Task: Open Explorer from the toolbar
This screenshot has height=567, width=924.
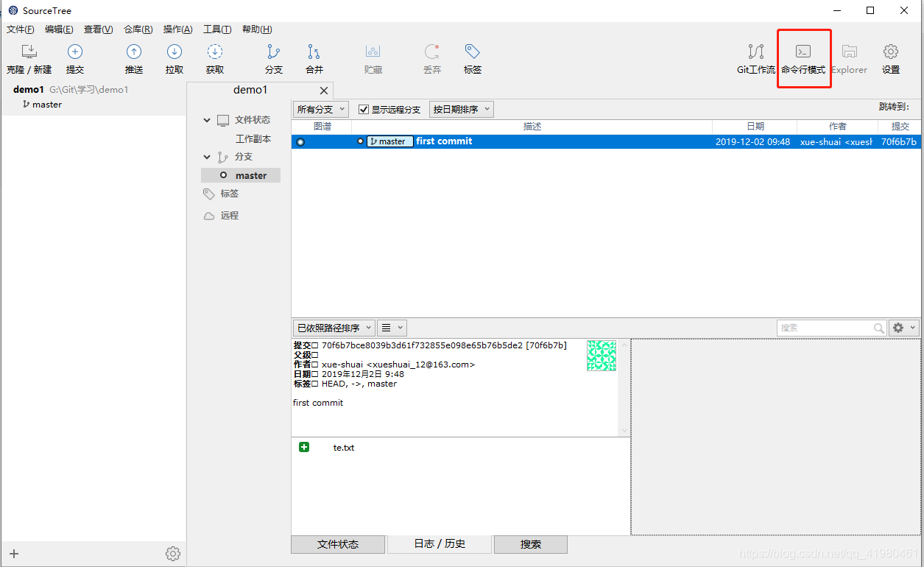Action: [850, 59]
